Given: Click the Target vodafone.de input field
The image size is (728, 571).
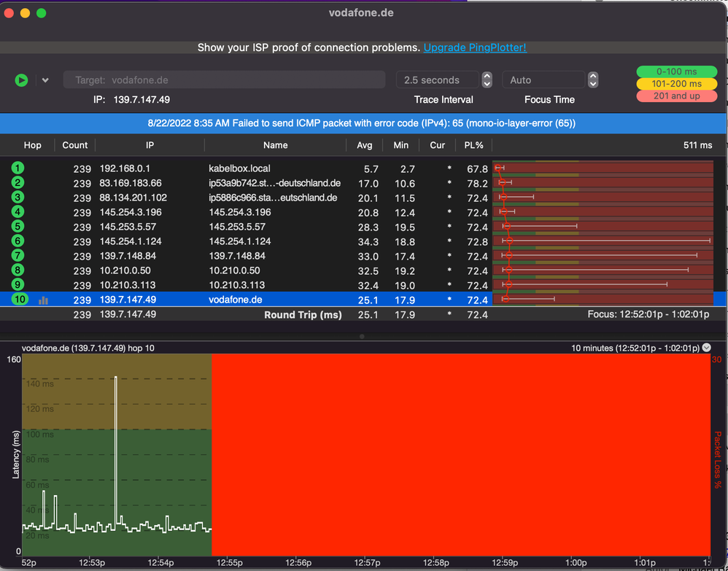Looking at the screenshot, I should (x=224, y=79).
